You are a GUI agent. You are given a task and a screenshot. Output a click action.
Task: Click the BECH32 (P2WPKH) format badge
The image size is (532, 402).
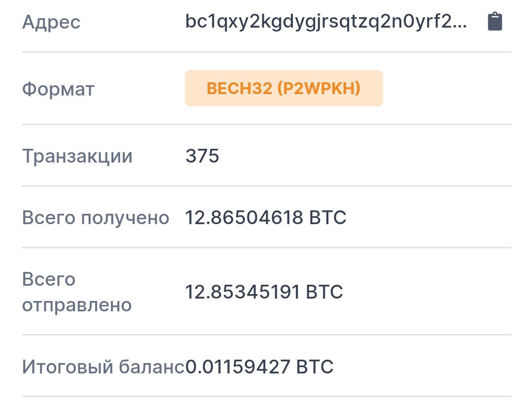coord(284,88)
